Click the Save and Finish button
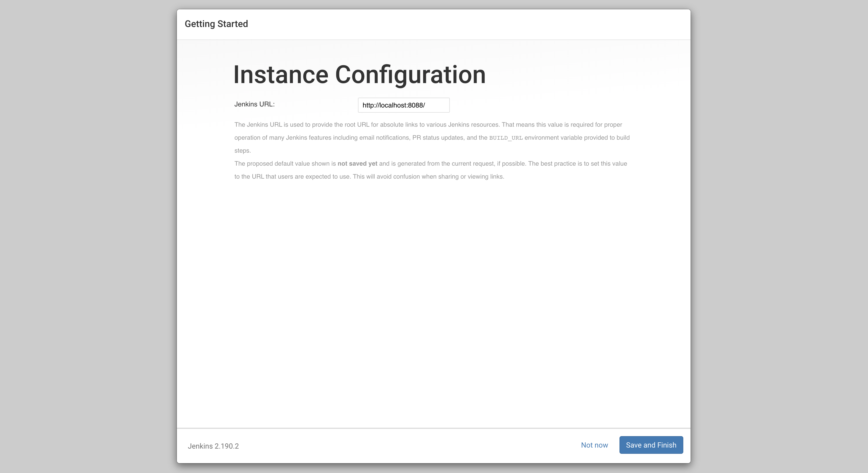 tap(651, 445)
